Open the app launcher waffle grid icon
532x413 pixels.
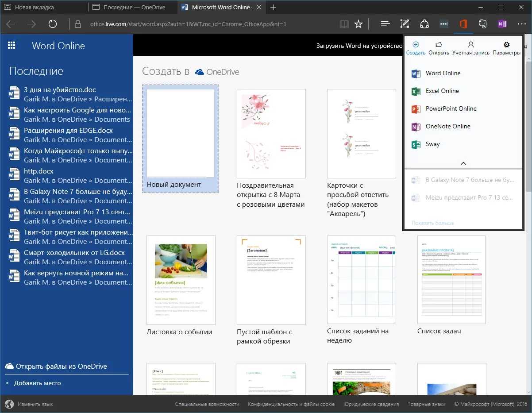click(12, 46)
